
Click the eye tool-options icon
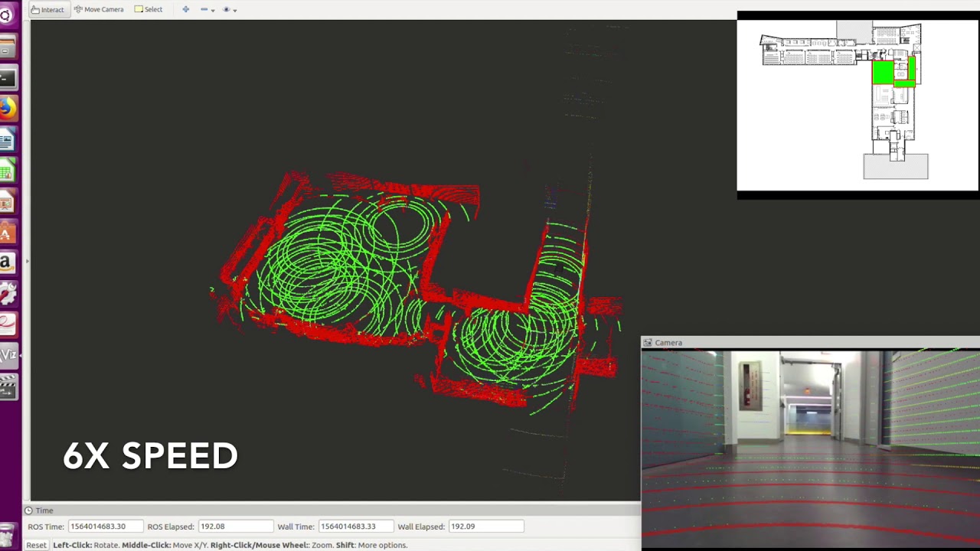(x=226, y=9)
